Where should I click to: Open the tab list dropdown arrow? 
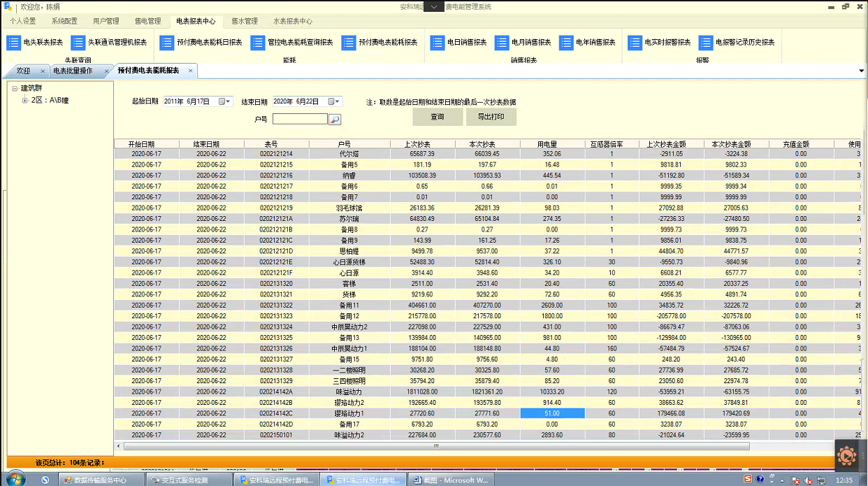pos(861,71)
